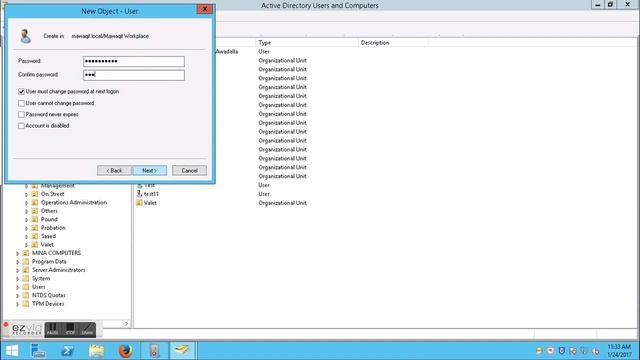Click the Next button in the dialog

tap(149, 171)
